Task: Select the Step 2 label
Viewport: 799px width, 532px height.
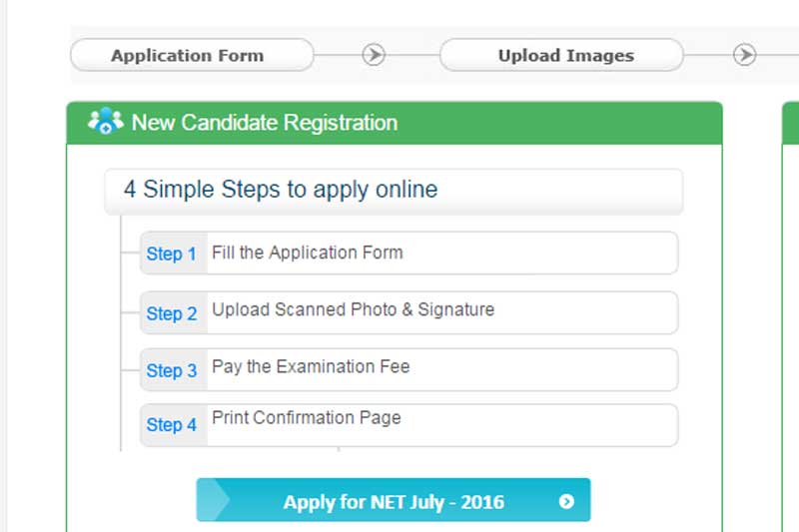Action: click(x=172, y=313)
